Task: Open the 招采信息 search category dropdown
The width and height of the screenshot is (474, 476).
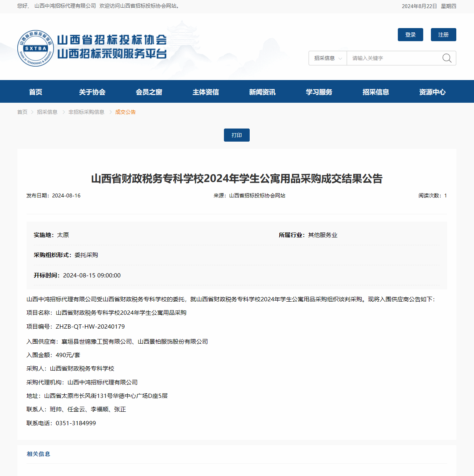Action: [x=327, y=58]
